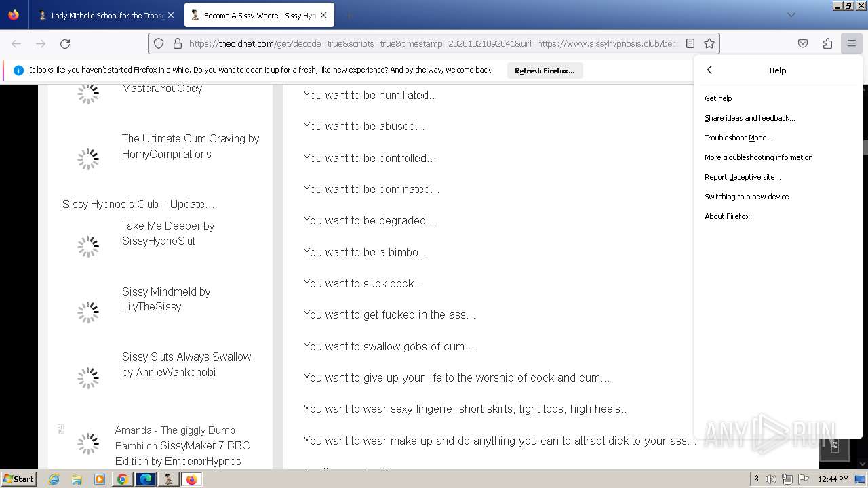Open the 'Take Me Deeper' sidebar link
Screen dimensions: 868x488
click(168, 233)
